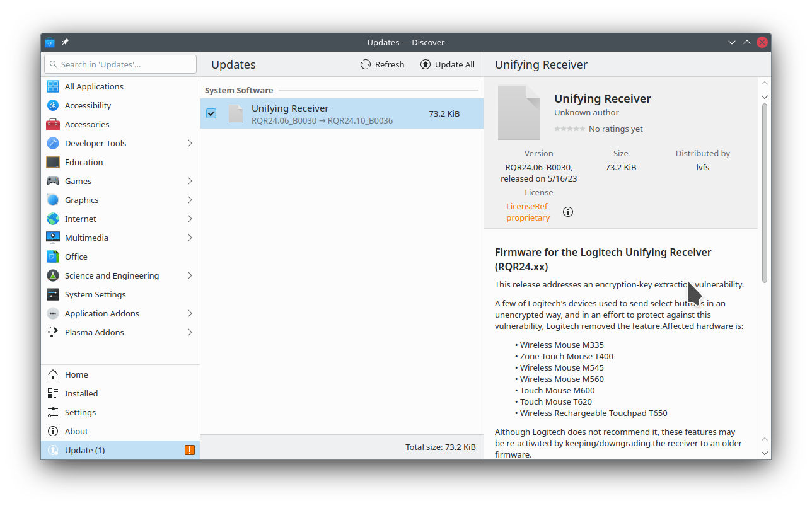
Task: Click the Games controller icon
Action: pos(53,181)
